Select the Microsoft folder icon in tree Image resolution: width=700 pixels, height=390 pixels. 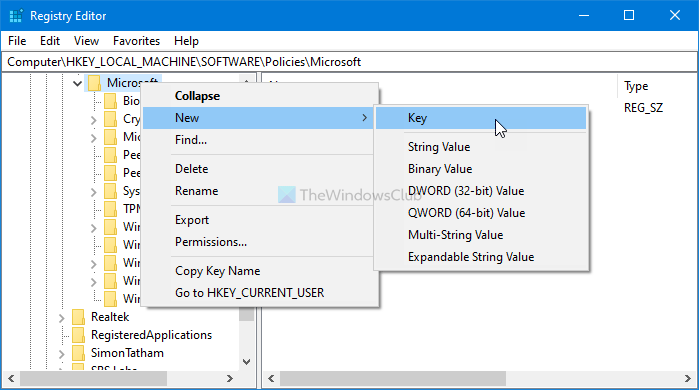(94, 83)
